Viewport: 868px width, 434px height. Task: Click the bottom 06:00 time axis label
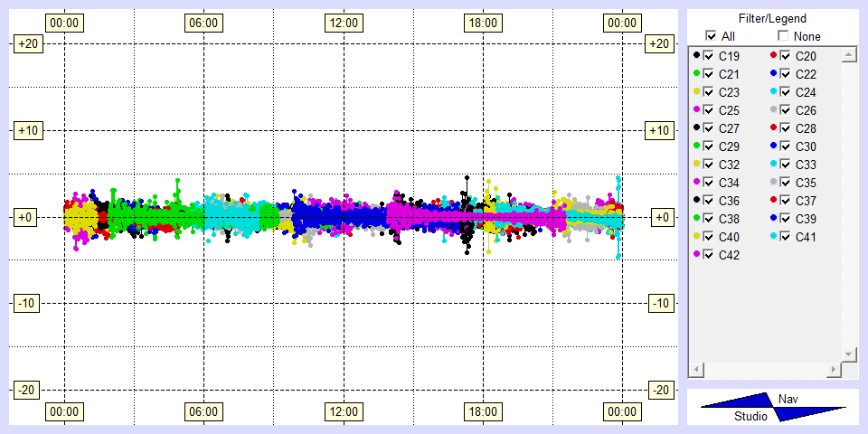click(203, 412)
